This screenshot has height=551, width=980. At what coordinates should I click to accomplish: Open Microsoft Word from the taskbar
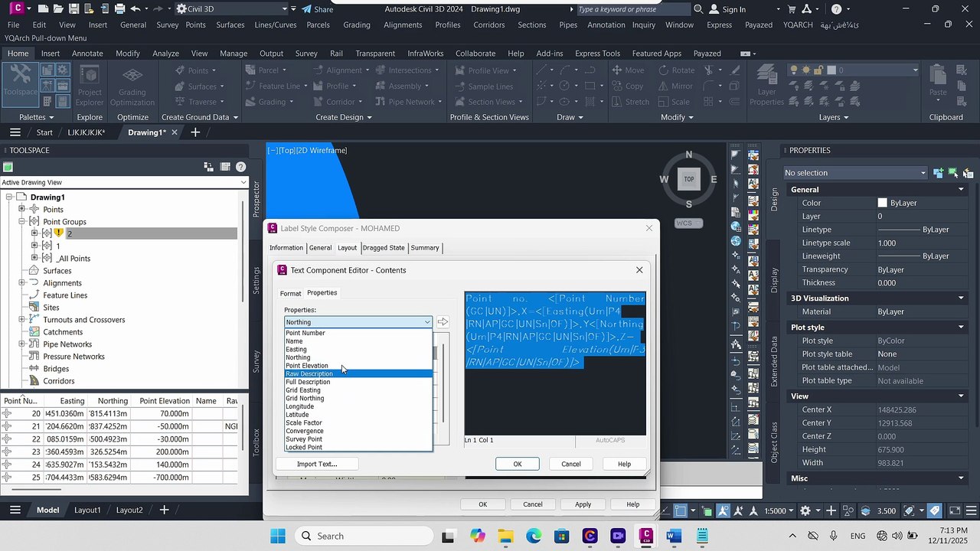pyautogui.click(x=674, y=536)
